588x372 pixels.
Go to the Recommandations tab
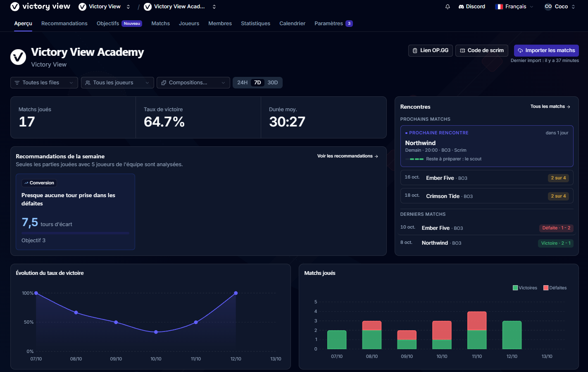point(64,24)
